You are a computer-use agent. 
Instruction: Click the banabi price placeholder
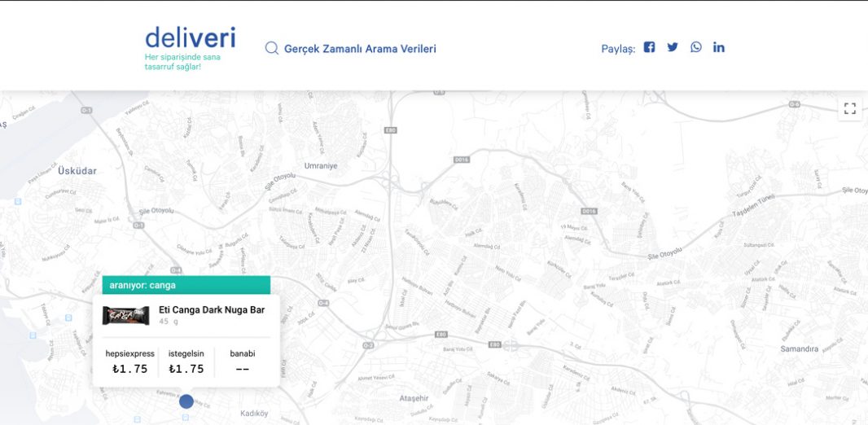click(x=243, y=369)
